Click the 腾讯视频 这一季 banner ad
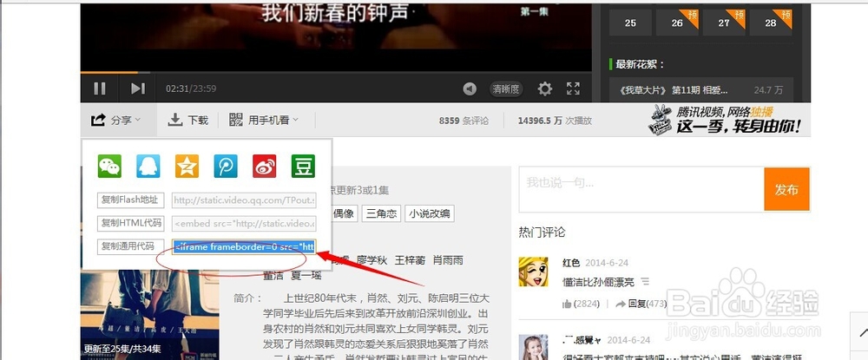The image size is (868, 360). pos(724,120)
